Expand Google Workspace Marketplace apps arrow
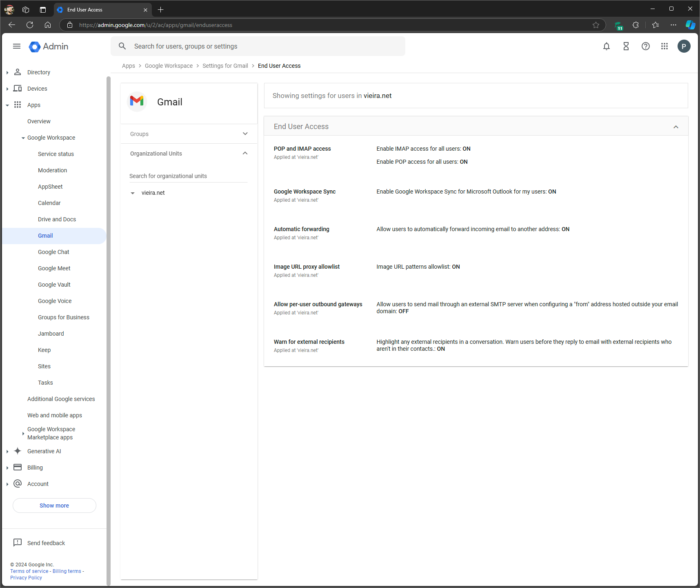 point(23,434)
